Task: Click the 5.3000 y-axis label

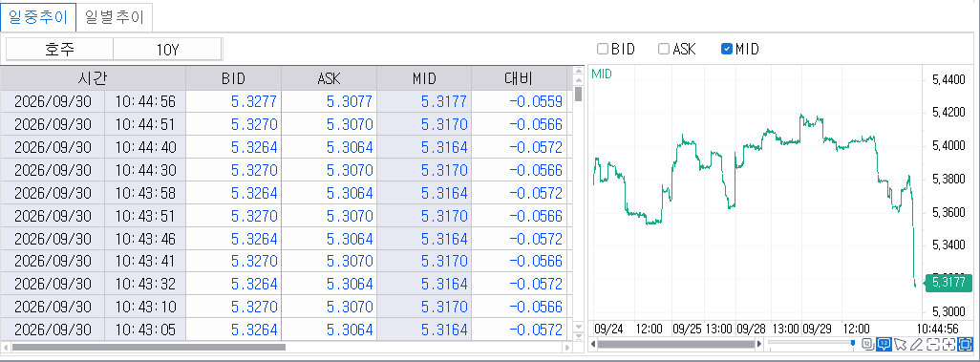Action: pyautogui.click(x=948, y=311)
